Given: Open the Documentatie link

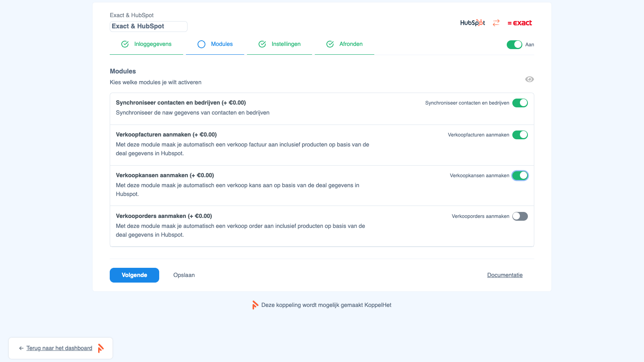Looking at the screenshot, I should click(504, 275).
